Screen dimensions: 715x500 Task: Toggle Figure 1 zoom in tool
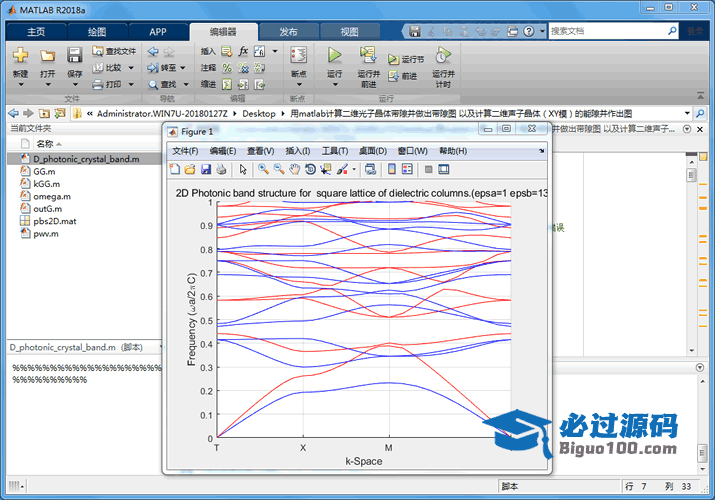[263, 169]
